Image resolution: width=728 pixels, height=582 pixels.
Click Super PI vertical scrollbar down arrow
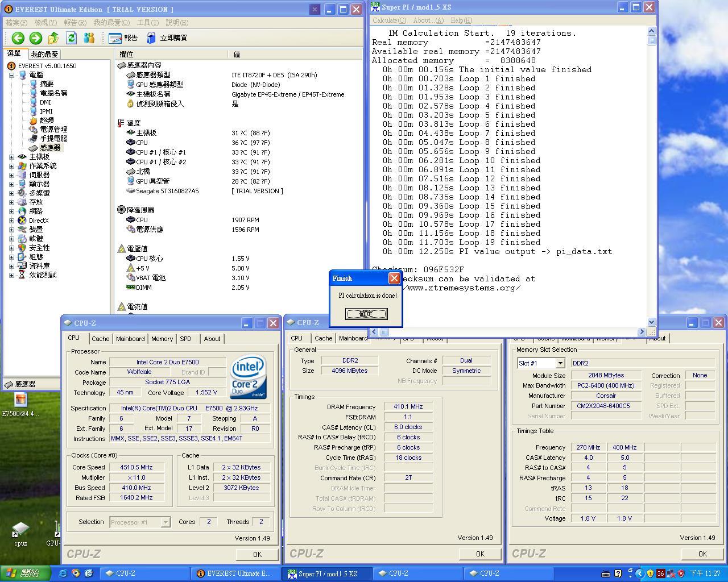tap(652, 322)
